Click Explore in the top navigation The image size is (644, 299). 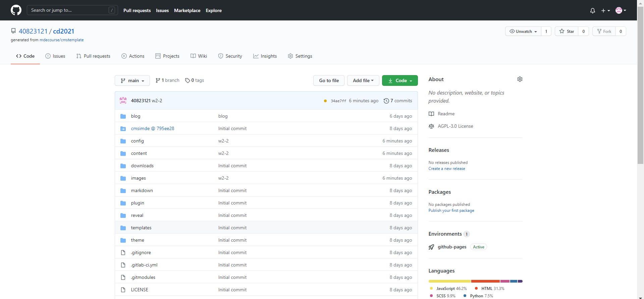pyautogui.click(x=214, y=10)
